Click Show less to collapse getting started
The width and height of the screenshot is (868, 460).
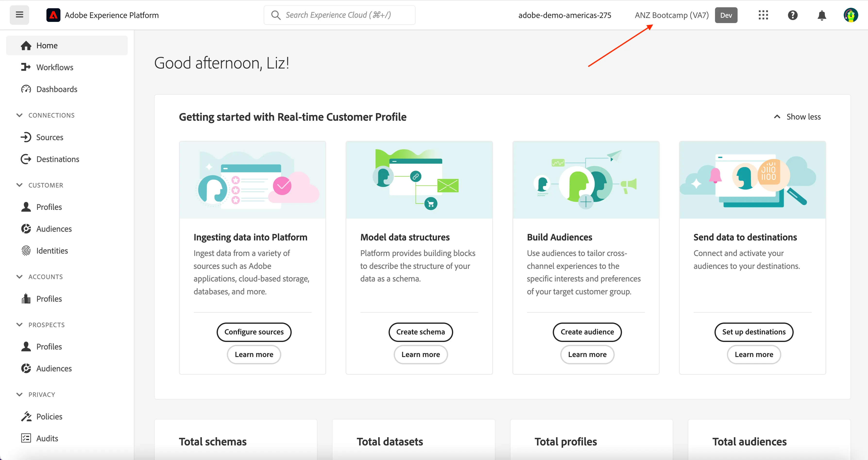tap(797, 117)
